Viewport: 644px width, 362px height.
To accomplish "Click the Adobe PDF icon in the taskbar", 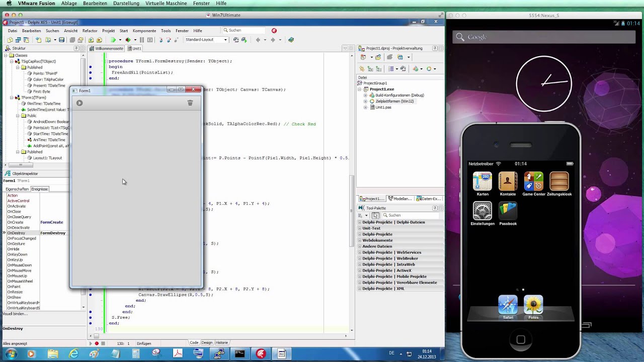I will (178, 354).
